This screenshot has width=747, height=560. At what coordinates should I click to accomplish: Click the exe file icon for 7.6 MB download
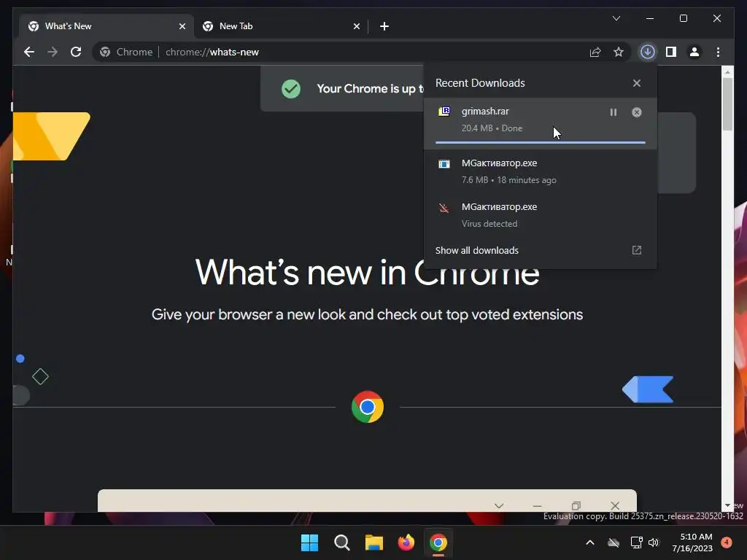point(444,164)
